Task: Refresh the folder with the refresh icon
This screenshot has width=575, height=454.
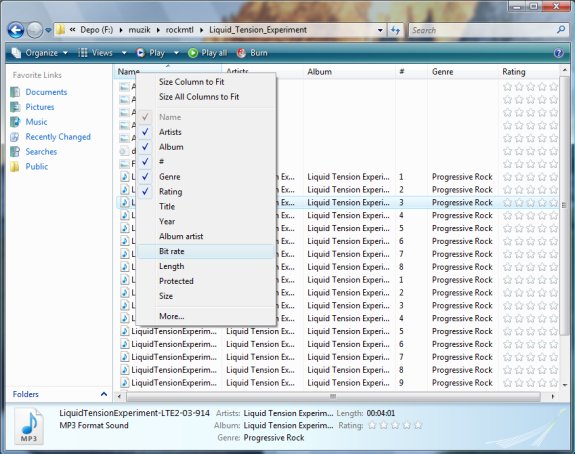Action: pyautogui.click(x=395, y=30)
